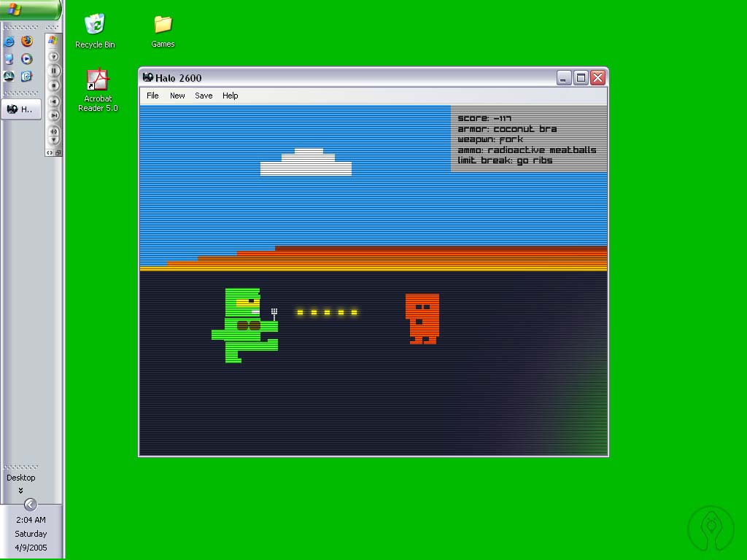The height and width of the screenshot is (560, 747).
Task: Select the Recycle Bin desktop icon
Action: pos(95,31)
